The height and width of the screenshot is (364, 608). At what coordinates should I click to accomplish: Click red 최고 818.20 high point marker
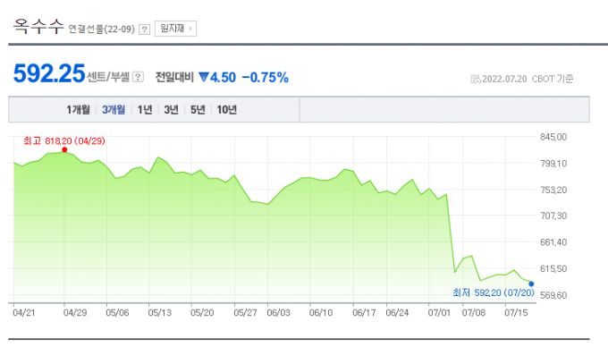64,149
